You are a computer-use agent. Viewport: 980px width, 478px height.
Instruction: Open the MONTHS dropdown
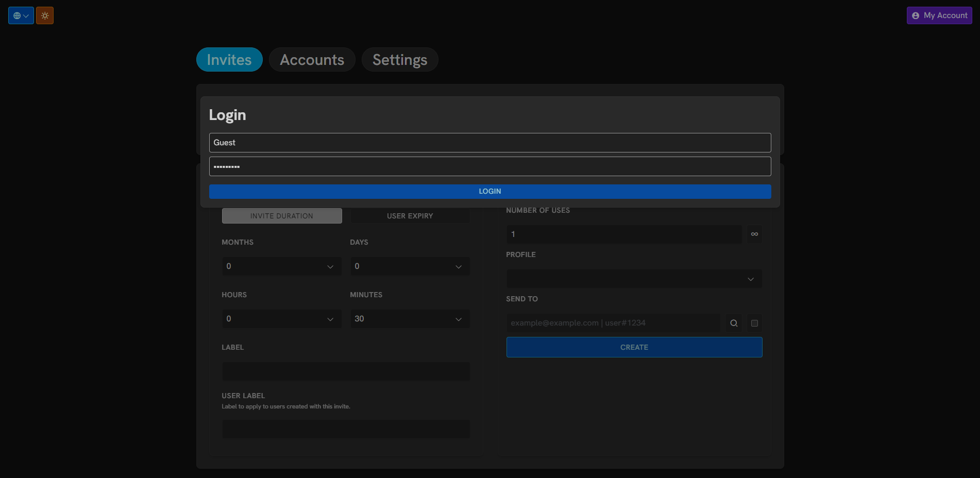point(281,266)
